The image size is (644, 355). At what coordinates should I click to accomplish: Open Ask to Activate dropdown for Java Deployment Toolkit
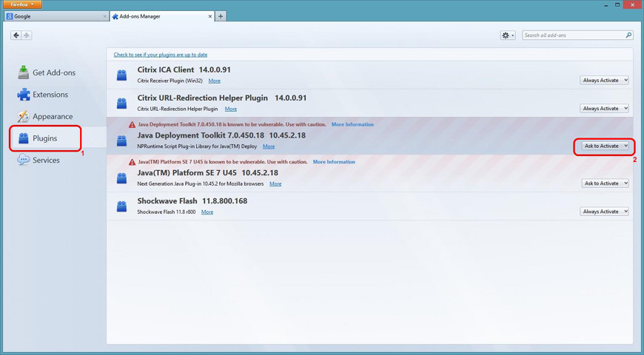coord(605,146)
